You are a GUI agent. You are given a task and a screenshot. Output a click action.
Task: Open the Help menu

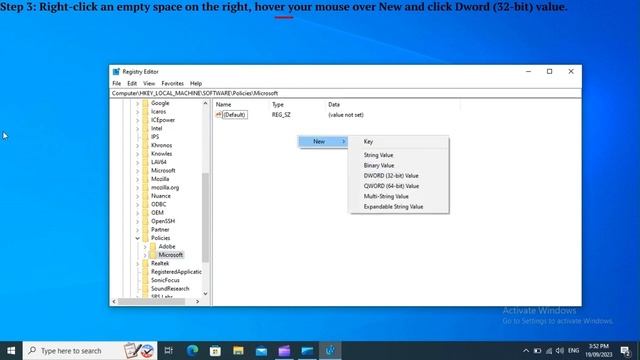pos(196,83)
